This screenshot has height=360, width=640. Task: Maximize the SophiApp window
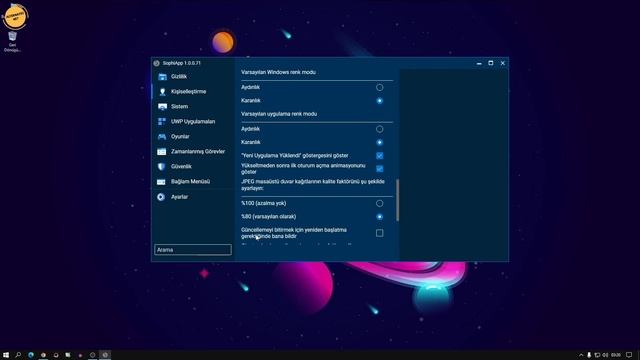491,63
